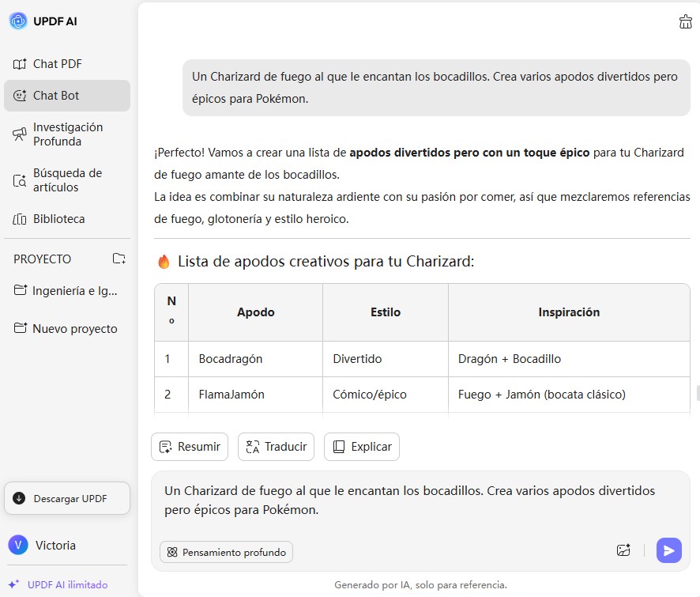Click the download icon for Descargar UPDF
Image resolution: width=700 pixels, height=597 pixels.
pyautogui.click(x=19, y=498)
